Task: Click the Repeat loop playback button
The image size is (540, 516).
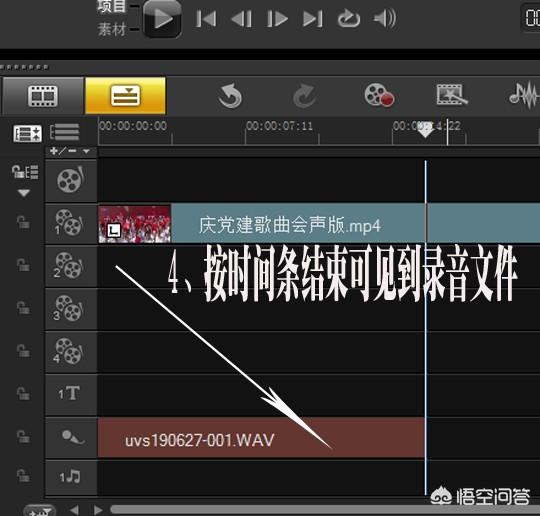Action: tap(349, 18)
